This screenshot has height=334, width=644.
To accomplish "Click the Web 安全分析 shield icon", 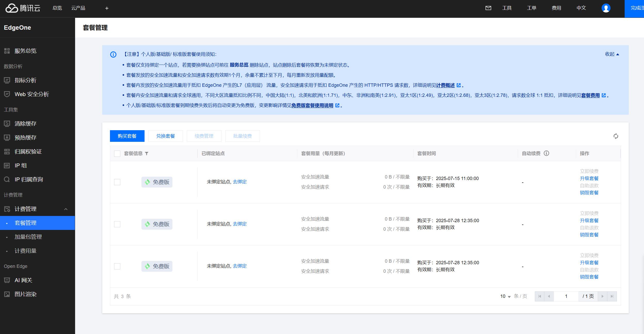I will point(7,94).
